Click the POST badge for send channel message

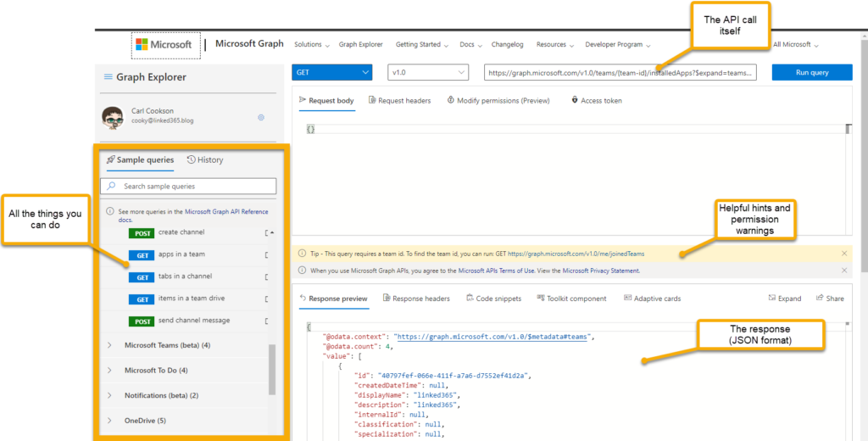(x=142, y=321)
